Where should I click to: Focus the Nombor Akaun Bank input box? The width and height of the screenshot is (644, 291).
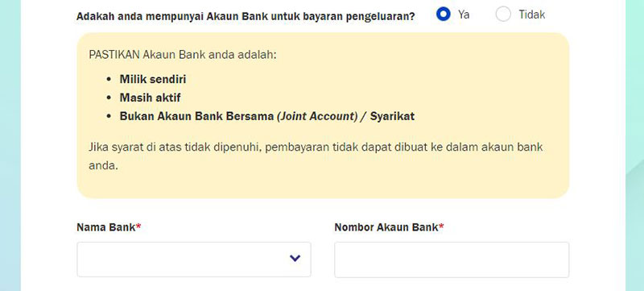(x=452, y=260)
